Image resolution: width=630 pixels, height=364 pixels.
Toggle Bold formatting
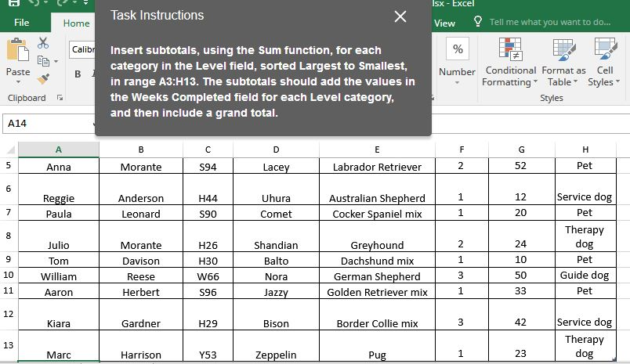coord(78,74)
